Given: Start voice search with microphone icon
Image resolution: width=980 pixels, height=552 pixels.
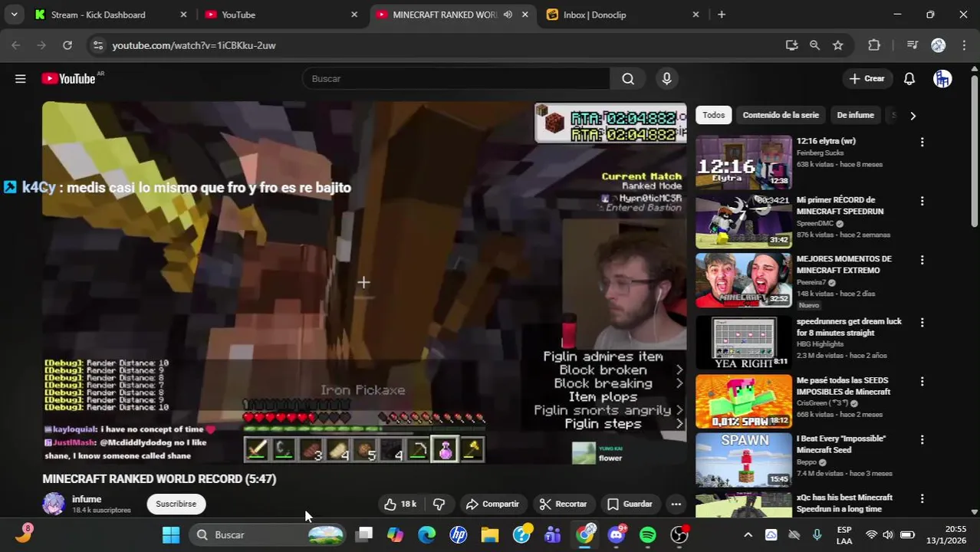Looking at the screenshot, I should pos(666,78).
